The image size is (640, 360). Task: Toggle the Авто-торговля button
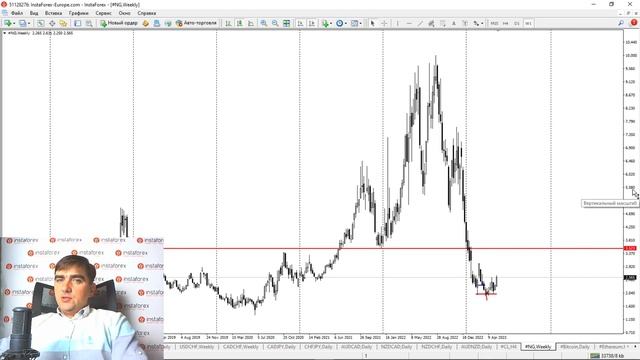[196, 23]
